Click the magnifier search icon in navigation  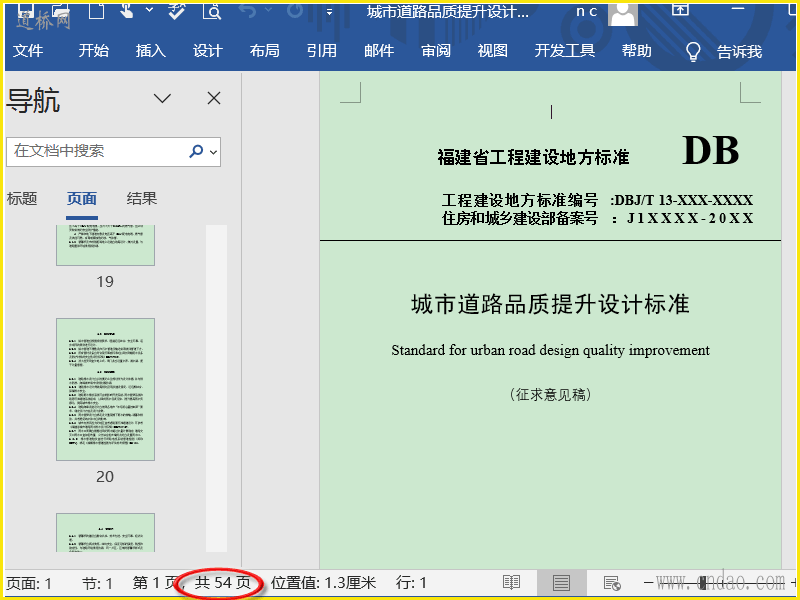196,151
